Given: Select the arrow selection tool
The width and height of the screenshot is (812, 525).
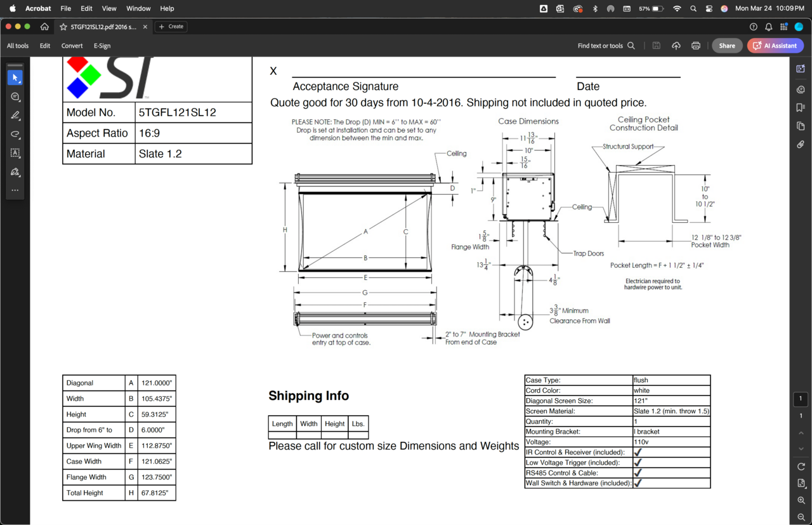Looking at the screenshot, I should pyautogui.click(x=15, y=77).
